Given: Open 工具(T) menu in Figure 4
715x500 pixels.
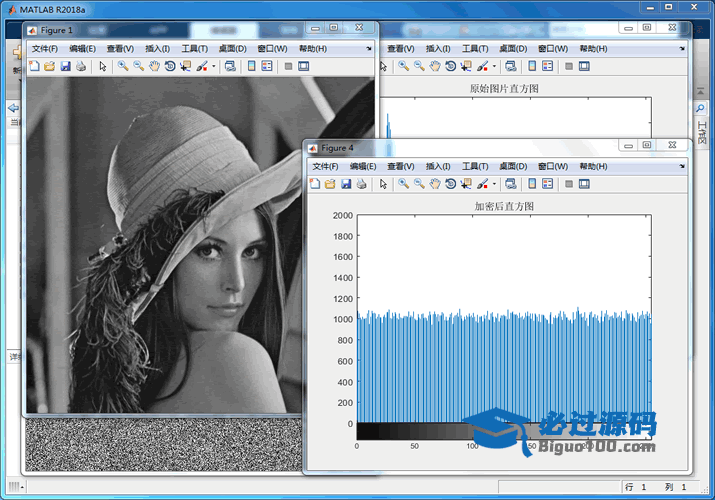Looking at the screenshot, I should pos(475,166).
